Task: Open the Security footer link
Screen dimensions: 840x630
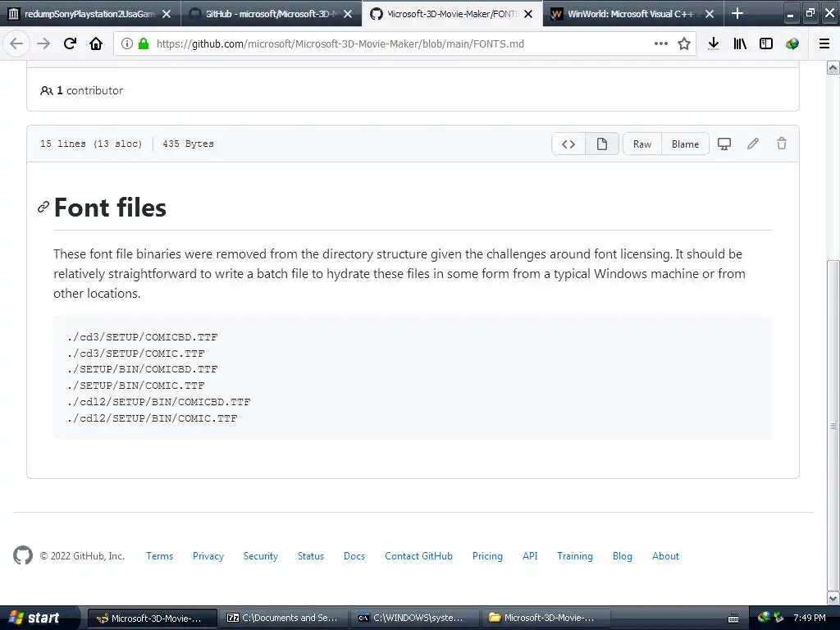Action: coord(261,556)
